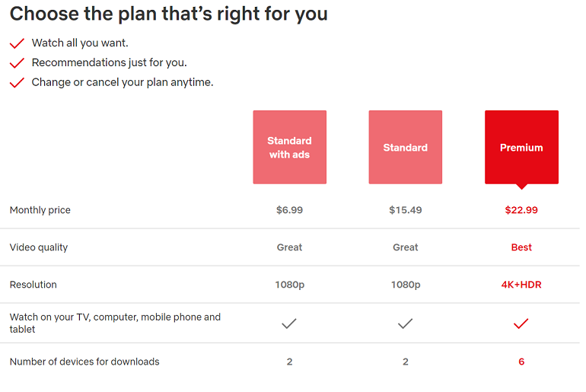The height and width of the screenshot is (392, 586).
Task: Select the Standard with ads plan tile
Action: (289, 147)
